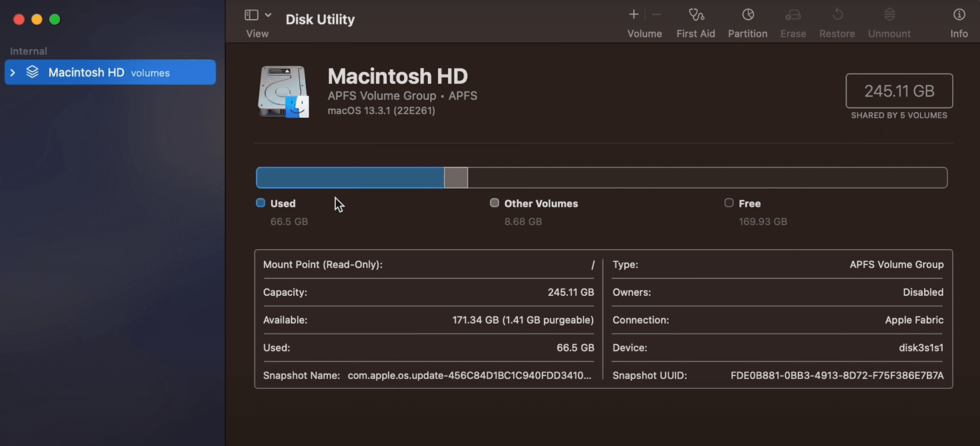Click the blue Used legend swatch
980x446 pixels.
(261, 203)
